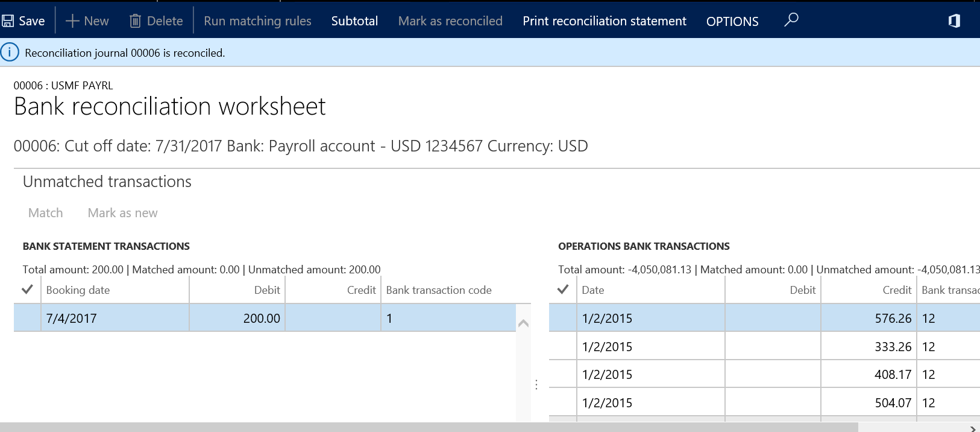Click the horizontal scrollbar track
This screenshot has width=980, height=432.
[422, 427]
